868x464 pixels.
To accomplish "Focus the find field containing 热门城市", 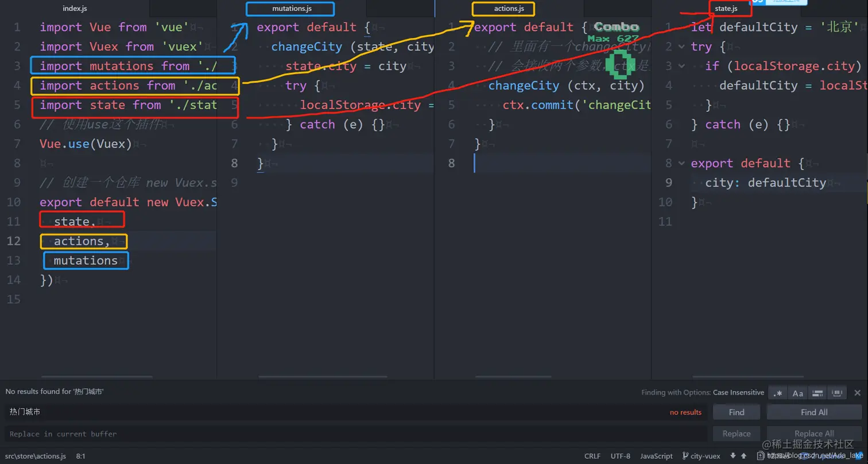I will (x=356, y=412).
